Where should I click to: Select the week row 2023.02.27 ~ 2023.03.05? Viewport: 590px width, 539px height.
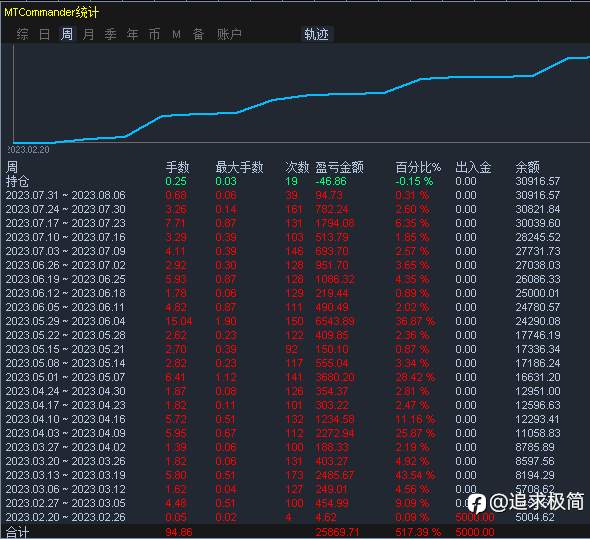(283, 503)
